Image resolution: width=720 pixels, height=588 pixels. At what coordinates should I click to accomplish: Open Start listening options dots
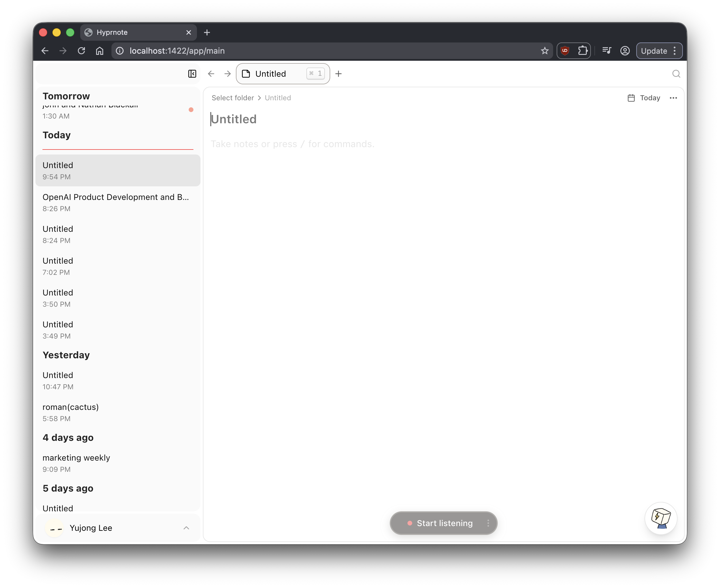click(488, 523)
